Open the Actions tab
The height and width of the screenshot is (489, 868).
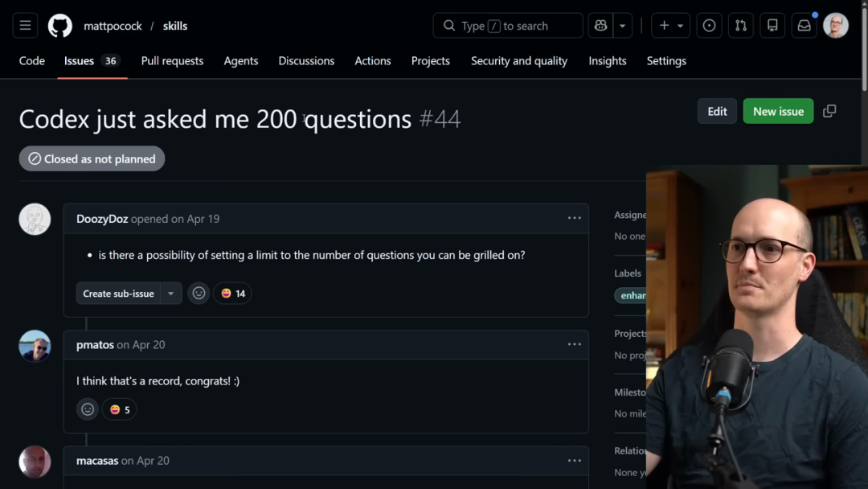coord(373,61)
